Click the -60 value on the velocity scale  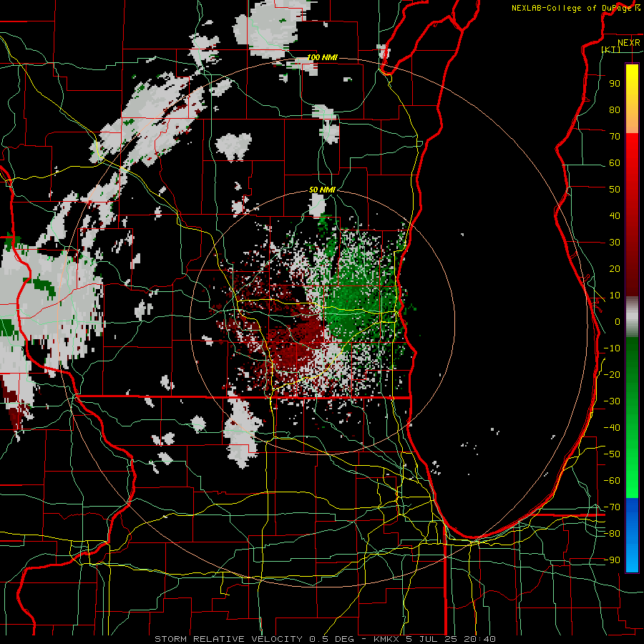click(612, 481)
